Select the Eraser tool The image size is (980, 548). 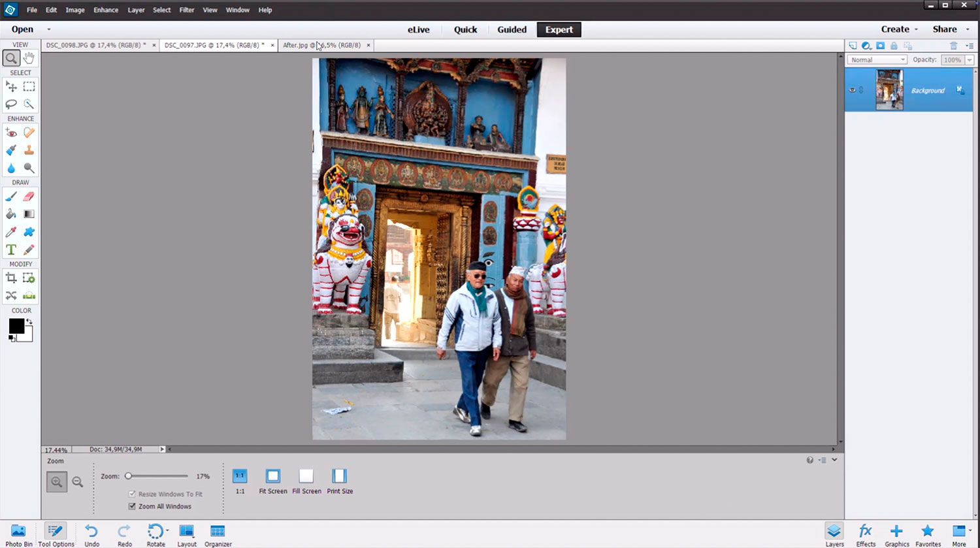[x=29, y=197]
